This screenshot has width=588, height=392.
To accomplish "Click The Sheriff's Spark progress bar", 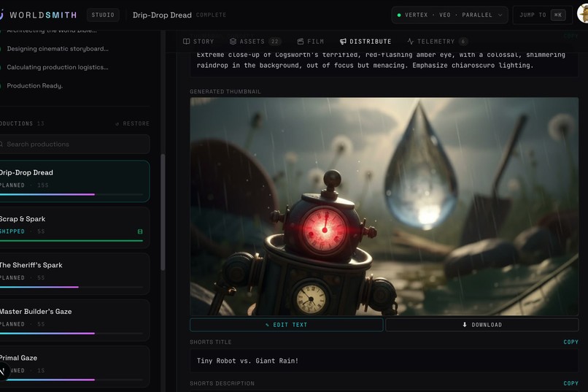I will point(71,287).
